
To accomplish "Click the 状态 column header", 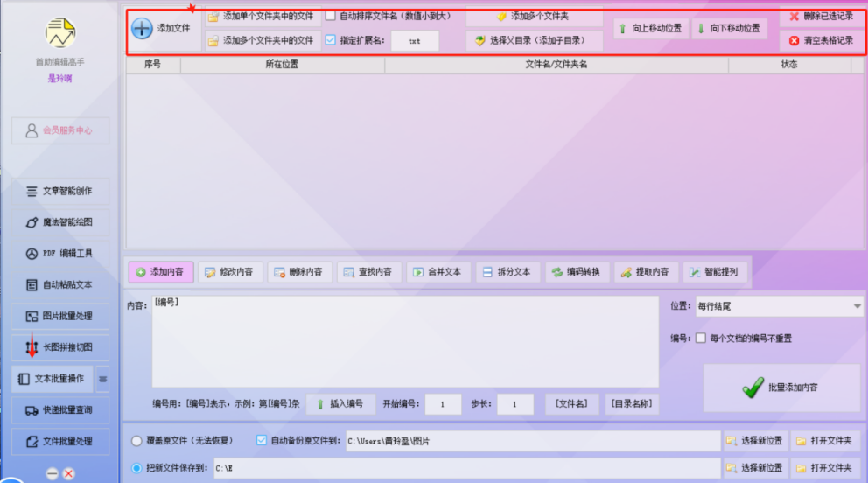I will click(789, 65).
